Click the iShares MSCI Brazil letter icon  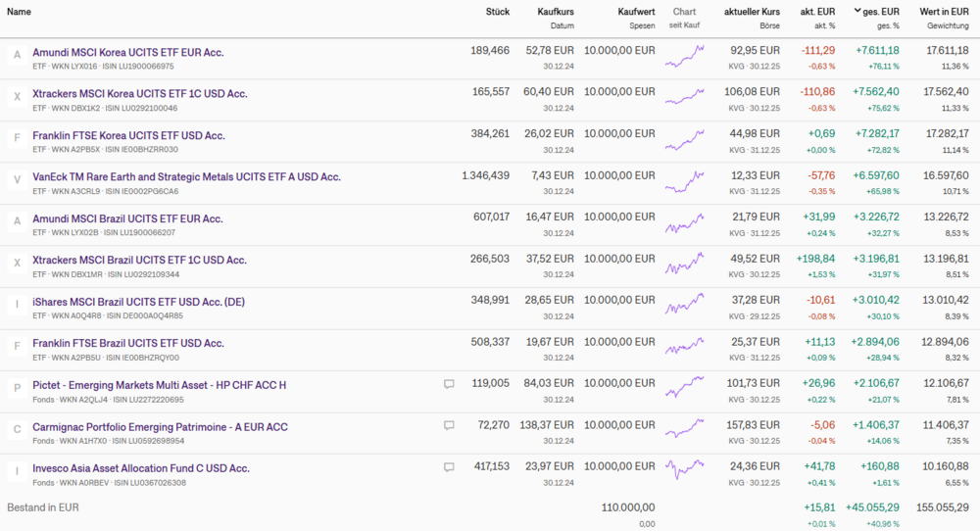tap(17, 305)
